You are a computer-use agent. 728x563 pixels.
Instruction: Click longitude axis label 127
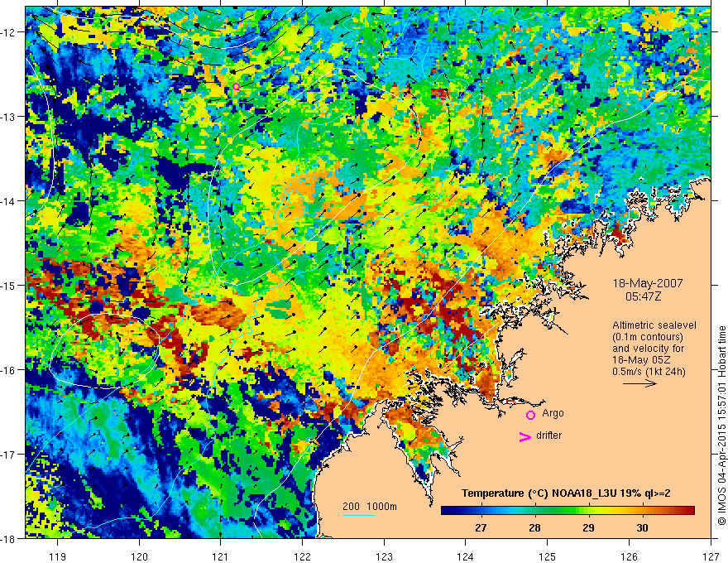click(x=711, y=556)
